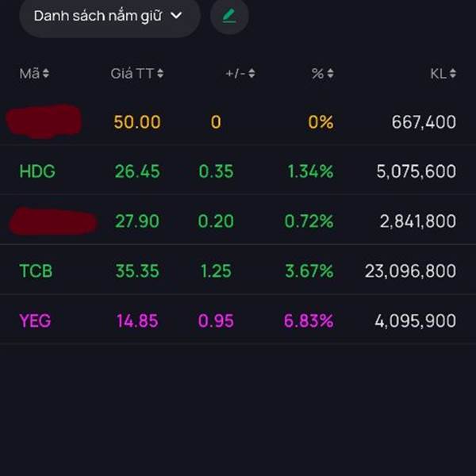The width and height of the screenshot is (476, 476).
Task: Click the 'Mã' column header label
Action: (x=29, y=74)
